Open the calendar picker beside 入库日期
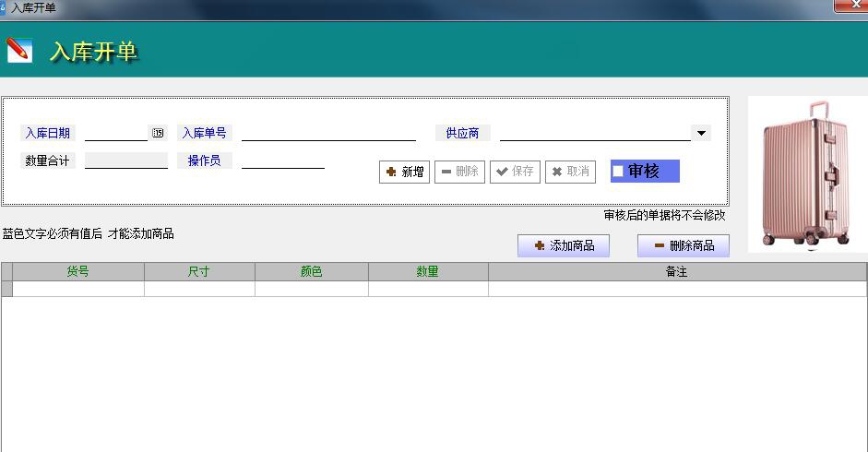The image size is (868, 452). [158, 133]
